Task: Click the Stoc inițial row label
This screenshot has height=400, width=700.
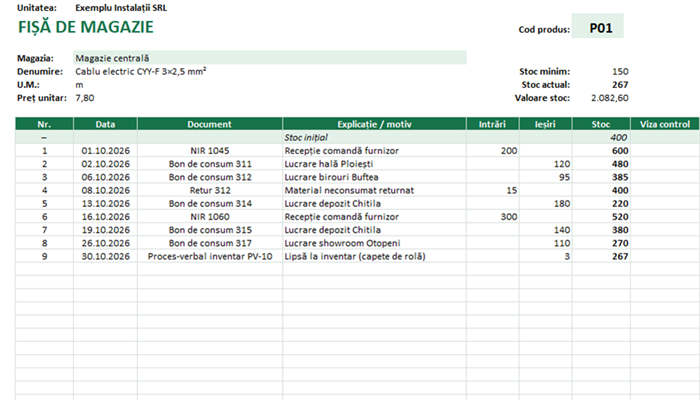Action: [x=306, y=138]
